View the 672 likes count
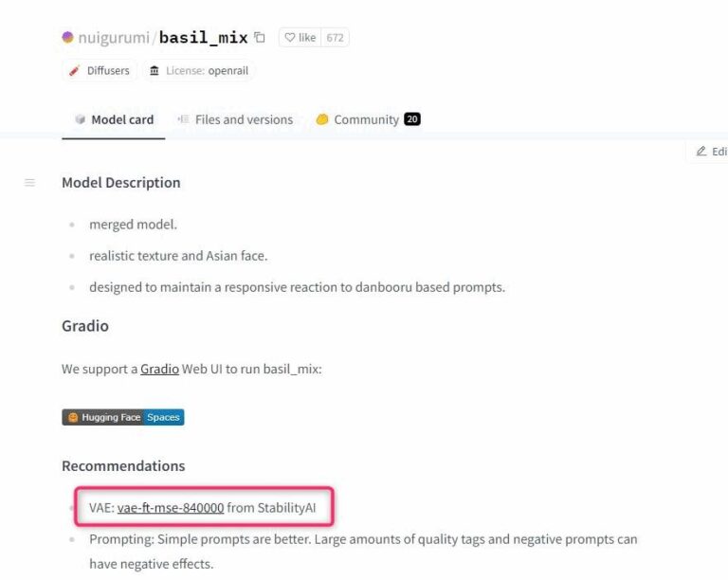Image resolution: width=728 pixels, height=580 pixels. coord(335,38)
